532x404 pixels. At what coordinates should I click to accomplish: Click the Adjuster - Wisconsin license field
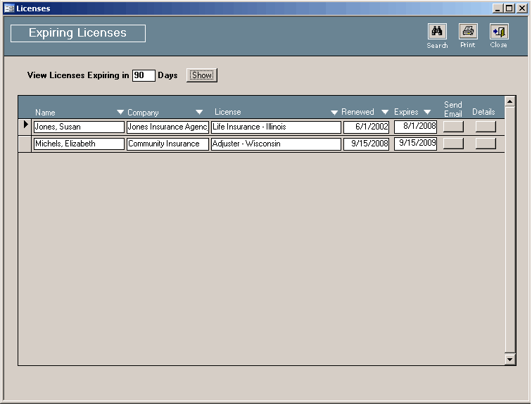(x=276, y=144)
